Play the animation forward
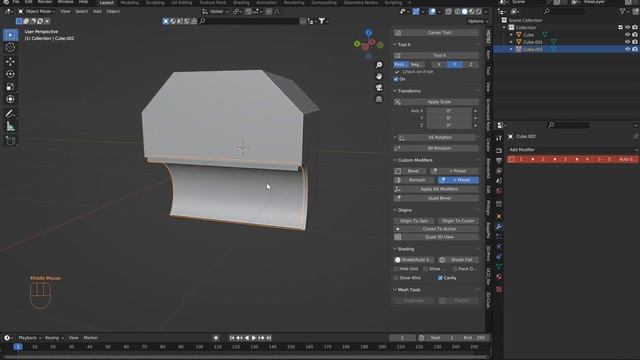This screenshot has height=360, width=640. click(x=254, y=338)
